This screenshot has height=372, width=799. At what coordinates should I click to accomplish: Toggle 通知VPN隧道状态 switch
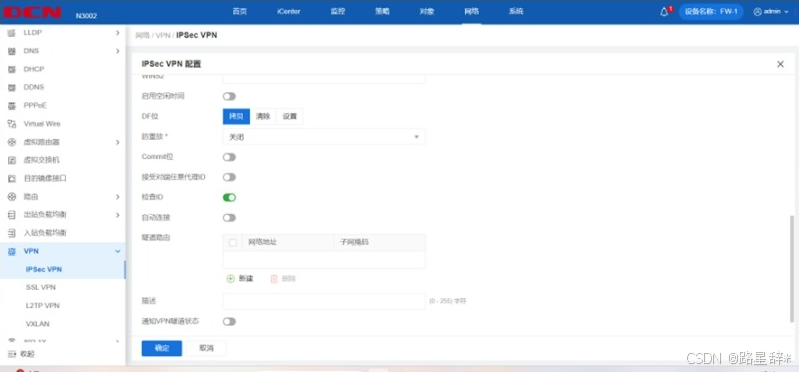coord(229,322)
